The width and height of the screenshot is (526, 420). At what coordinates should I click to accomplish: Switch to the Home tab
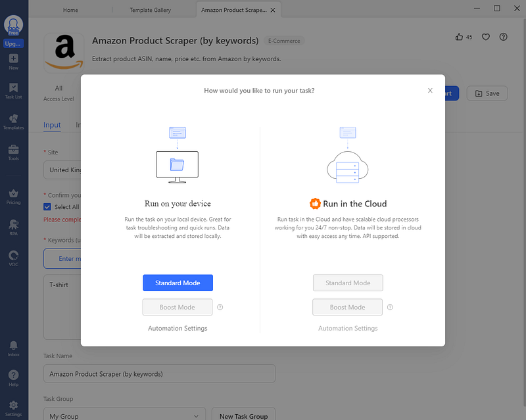point(70,10)
